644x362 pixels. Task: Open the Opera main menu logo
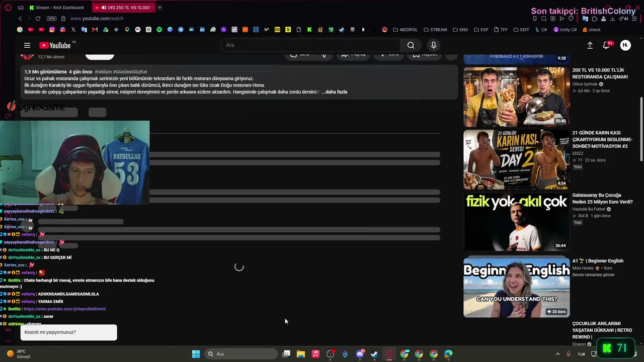point(8,8)
